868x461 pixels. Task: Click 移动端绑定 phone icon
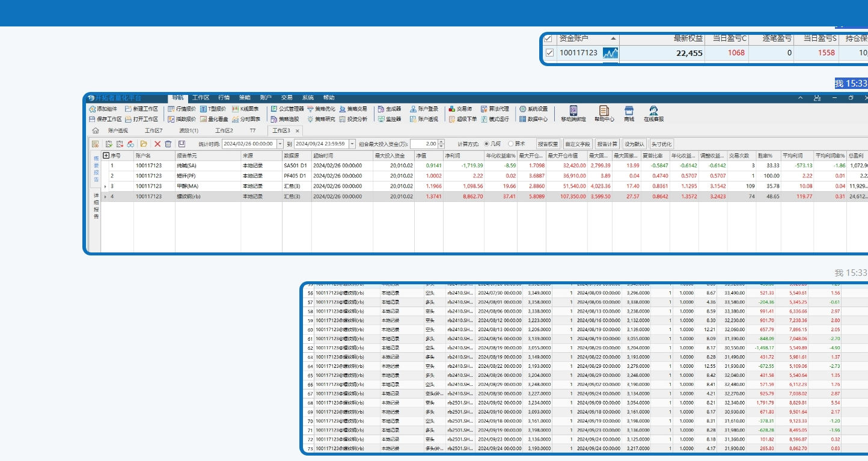click(x=573, y=111)
